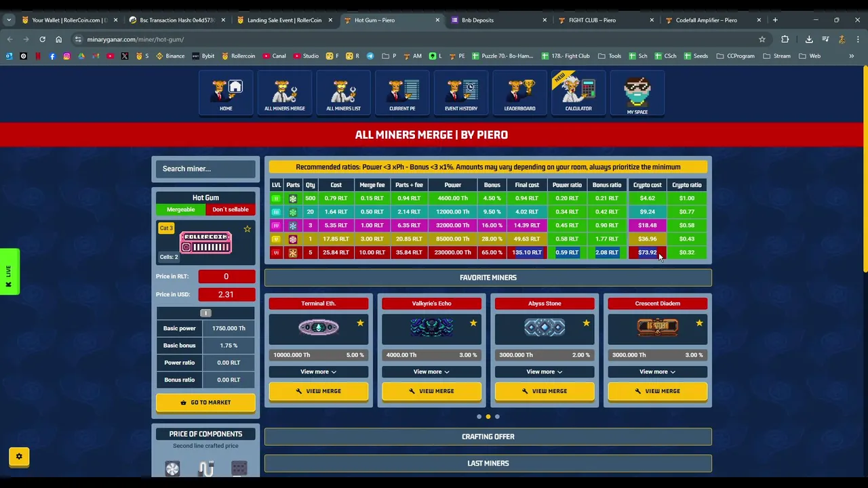The width and height of the screenshot is (868, 488).
Task: Click View Merge for Abyss Stone
Action: click(x=545, y=391)
